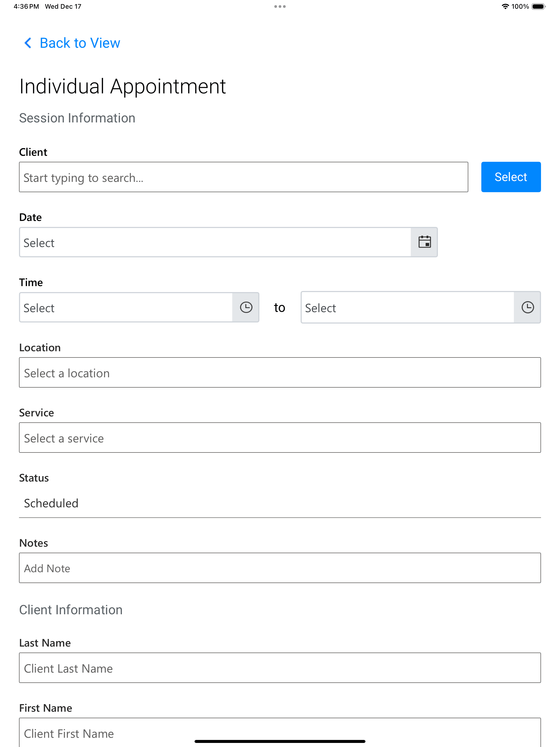Focus the Add Note field
This screenshot has width=560, height=747.
280,568
